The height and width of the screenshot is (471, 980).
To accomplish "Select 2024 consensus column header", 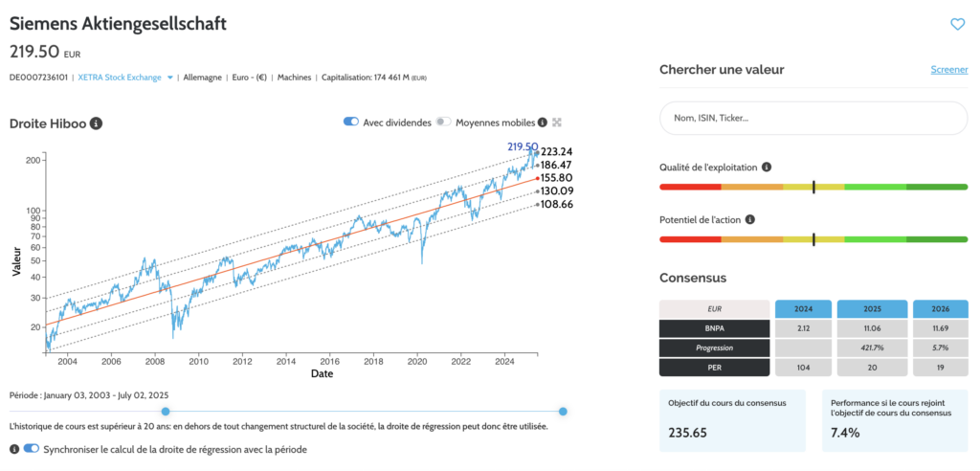I will click(x=803, y=309).
